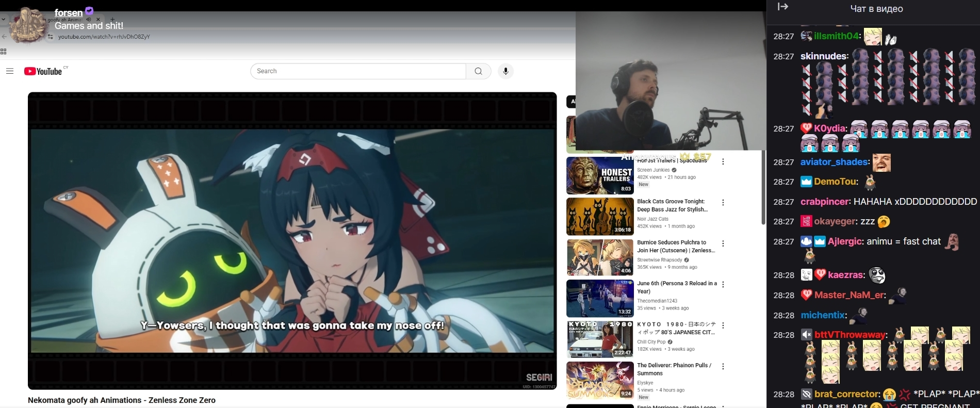Open KYOTO 1980 city pop thumbnail
980x408 pixels.
pyautogui.click(x=600, y=339)
